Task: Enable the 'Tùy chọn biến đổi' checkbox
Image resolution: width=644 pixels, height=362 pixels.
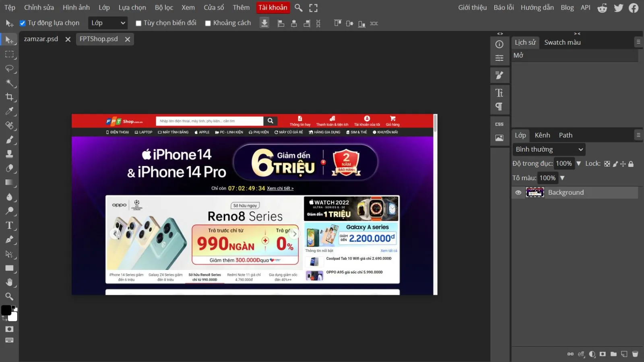Action: coord(138,23)
